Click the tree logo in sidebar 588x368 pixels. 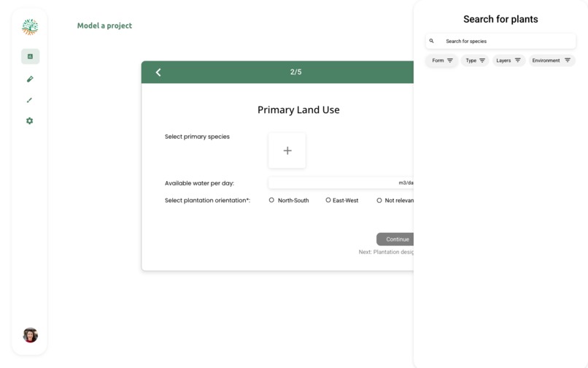pos(30,27)
